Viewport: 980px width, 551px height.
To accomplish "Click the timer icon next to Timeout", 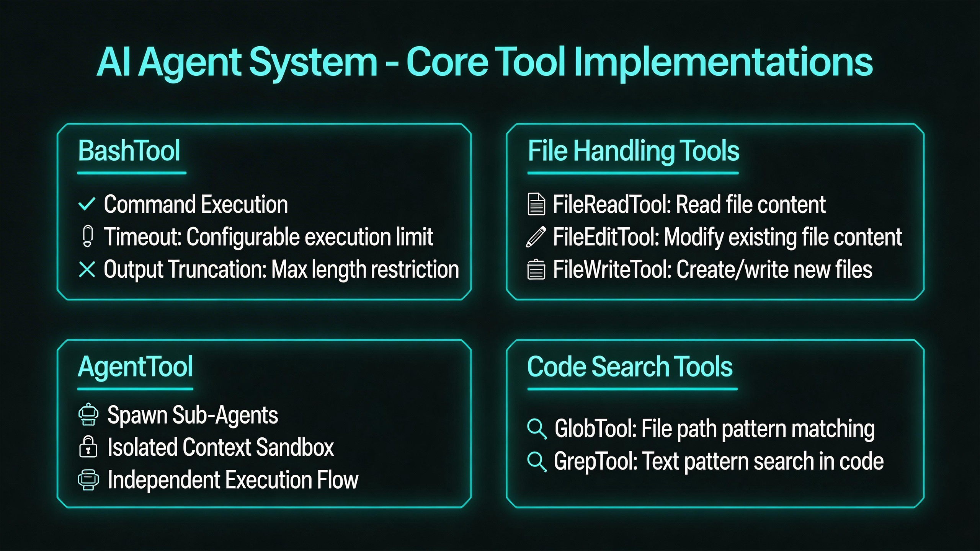I will (x=88, y=237).
